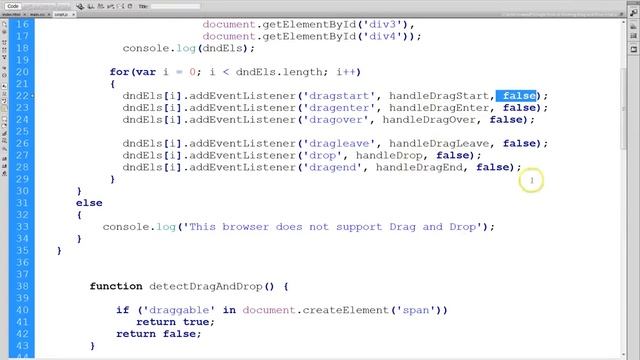Image resolution: width=640 pixels, height=360 pixels.
Task: Open the main.css file tab
Action: click(37, 14)
